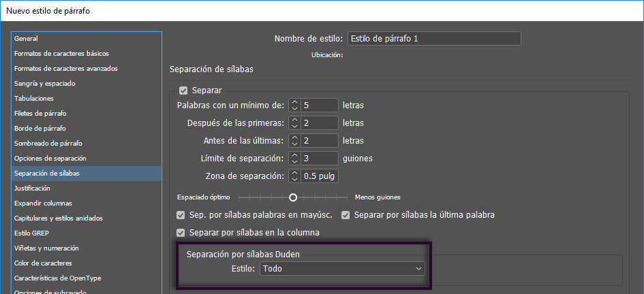This screenshot has height=294, width=644.
Task: Open Características de OpenType panel
Action: click(57, 278)
